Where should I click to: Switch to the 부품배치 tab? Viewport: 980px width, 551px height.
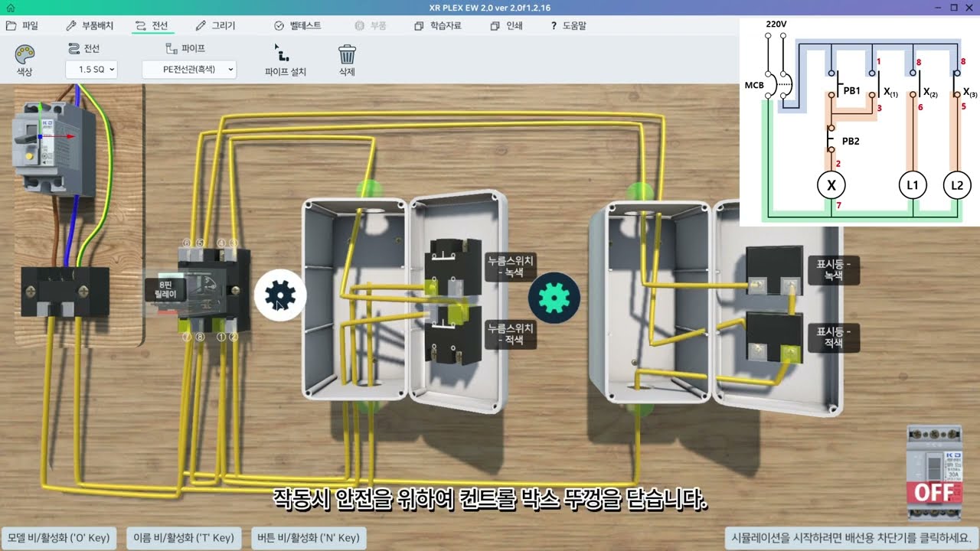pos(90,25)
